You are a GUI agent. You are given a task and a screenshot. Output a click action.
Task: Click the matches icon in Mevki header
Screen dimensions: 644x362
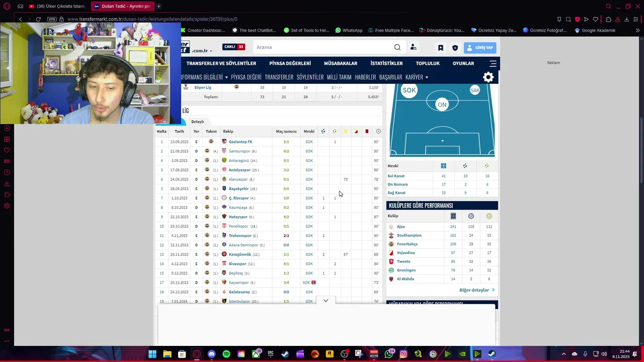(443, 166)
